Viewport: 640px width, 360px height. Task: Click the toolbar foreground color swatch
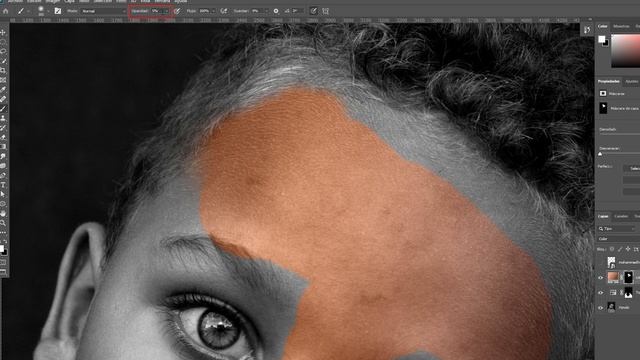tap(2, 248)
